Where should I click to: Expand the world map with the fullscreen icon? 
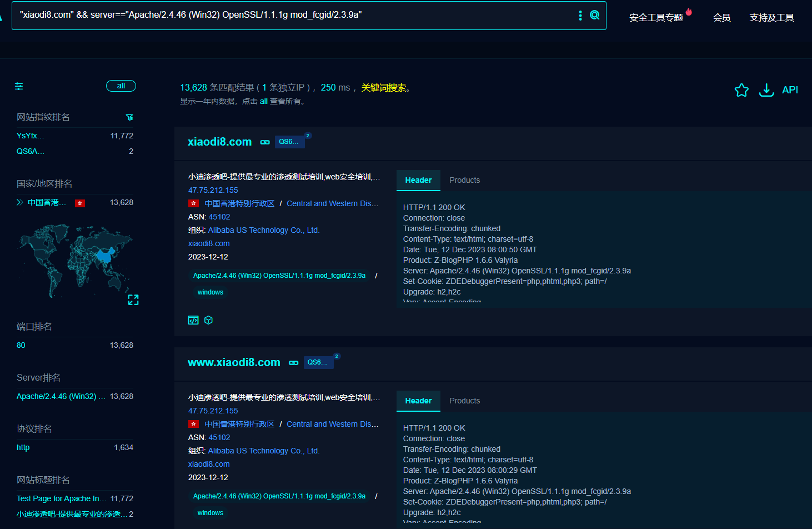pos(133,300)
